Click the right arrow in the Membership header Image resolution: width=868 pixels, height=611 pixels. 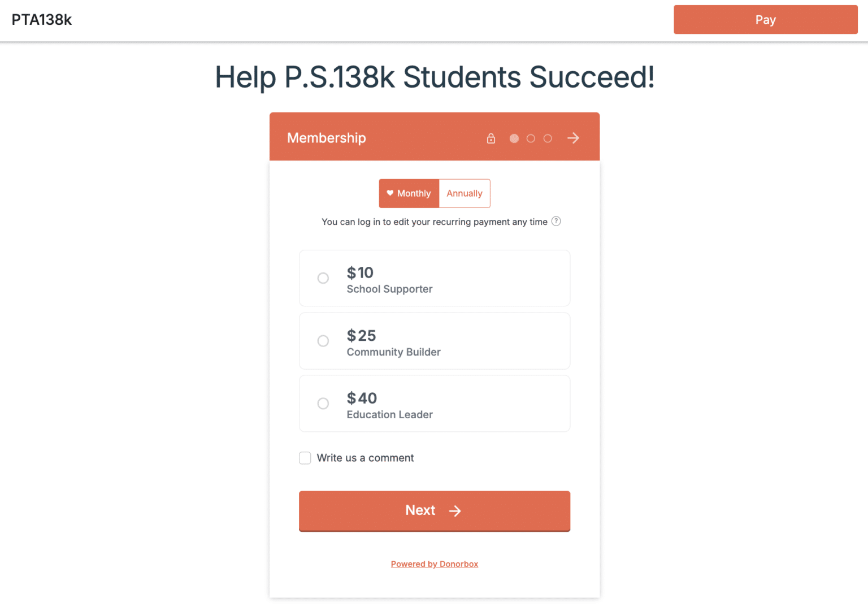[573, 138]
